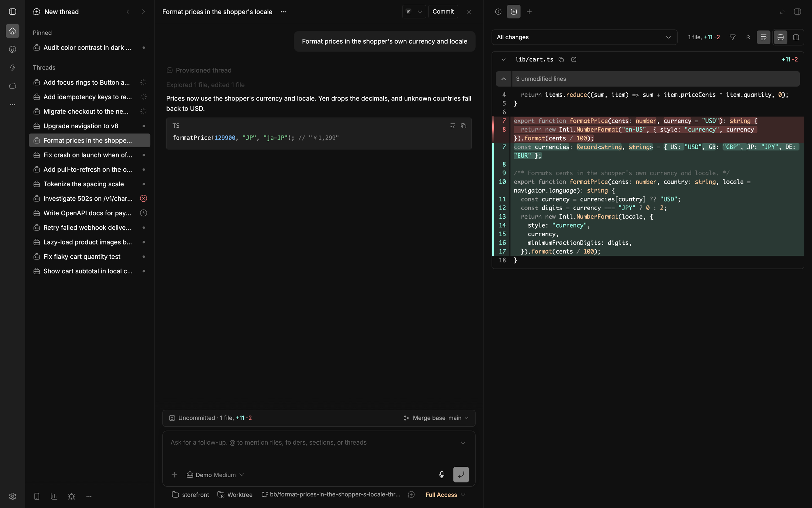Click the info icon in right panel header
Image resolution: width=812 pixels, height=508 pixels.
pyautogui.click(x=498, y=12)
